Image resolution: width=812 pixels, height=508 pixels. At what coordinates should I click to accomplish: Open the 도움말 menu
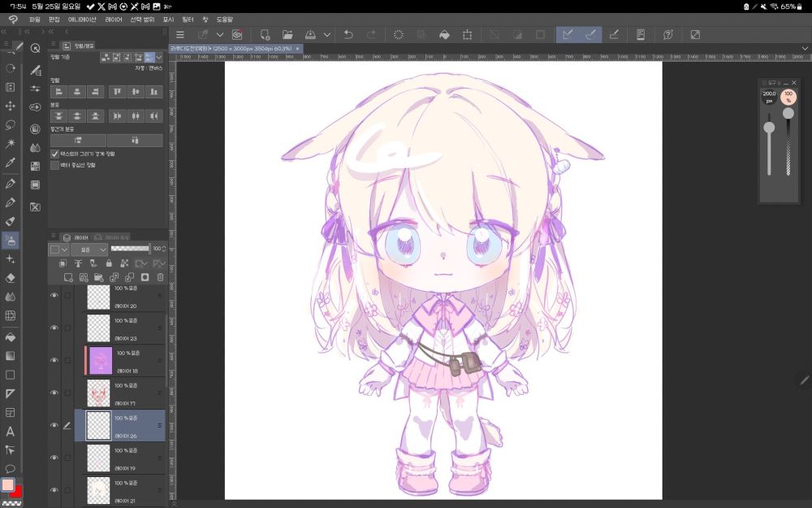225,20
